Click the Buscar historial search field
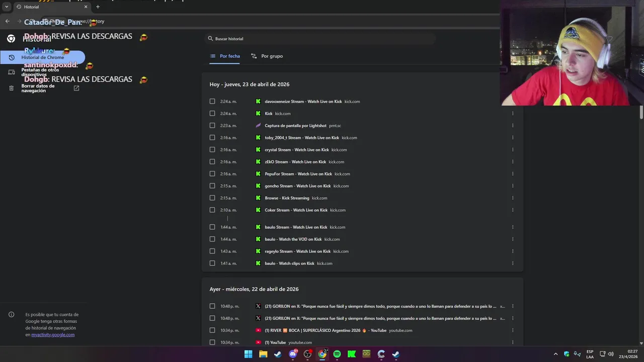 click(x=320, y=39)
